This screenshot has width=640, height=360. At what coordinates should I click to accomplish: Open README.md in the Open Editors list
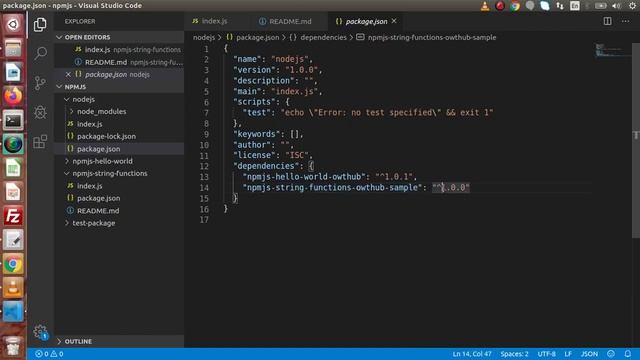pos(120,62)
